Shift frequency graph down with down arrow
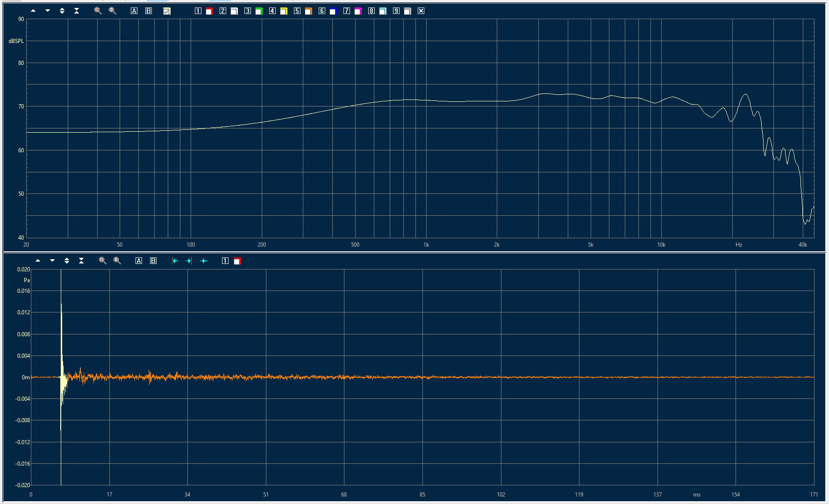The image size is (829, 504). coord(48,11)
